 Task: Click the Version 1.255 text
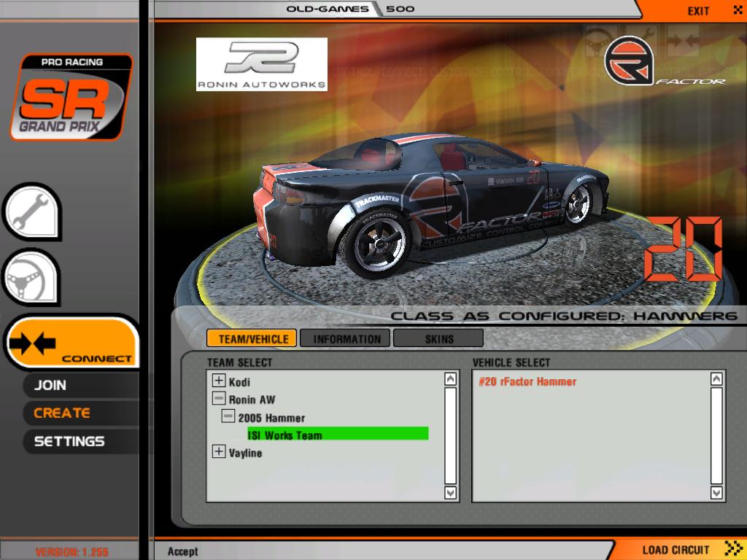(x=71, y=552)
